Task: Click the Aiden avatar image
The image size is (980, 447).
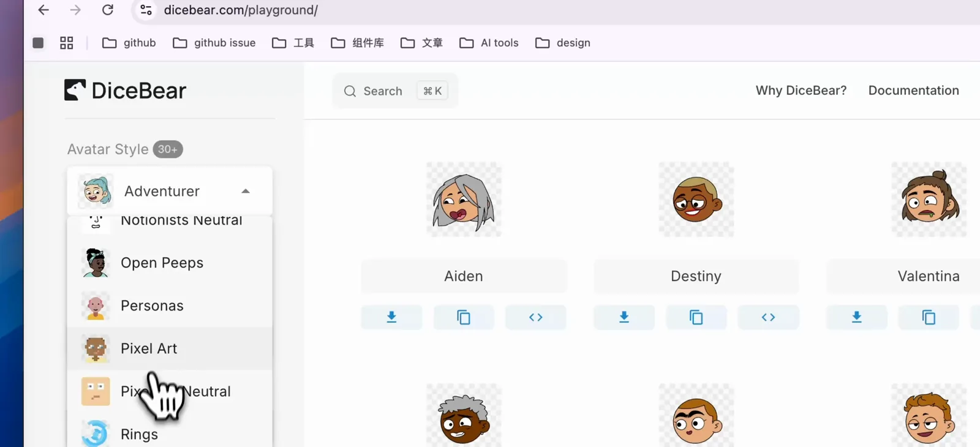Action: pyautogui.click(x=464, y=200)
